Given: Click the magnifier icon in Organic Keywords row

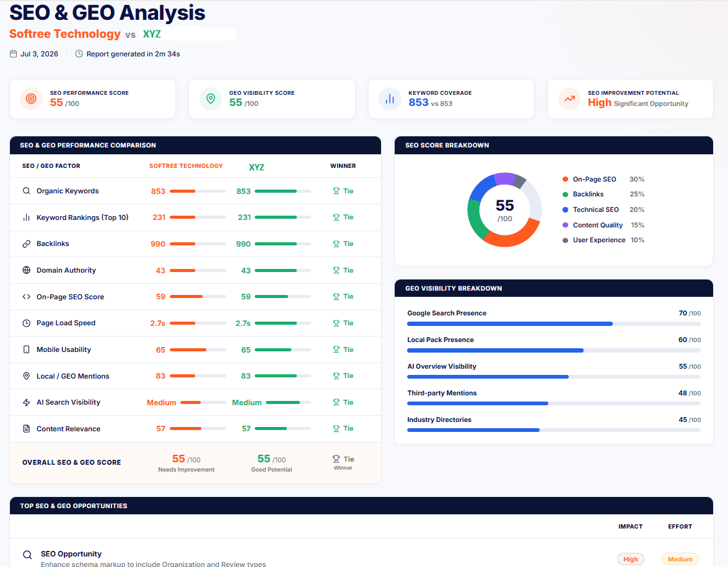Looking at the screenshot, I should click(x=27, y=191).
